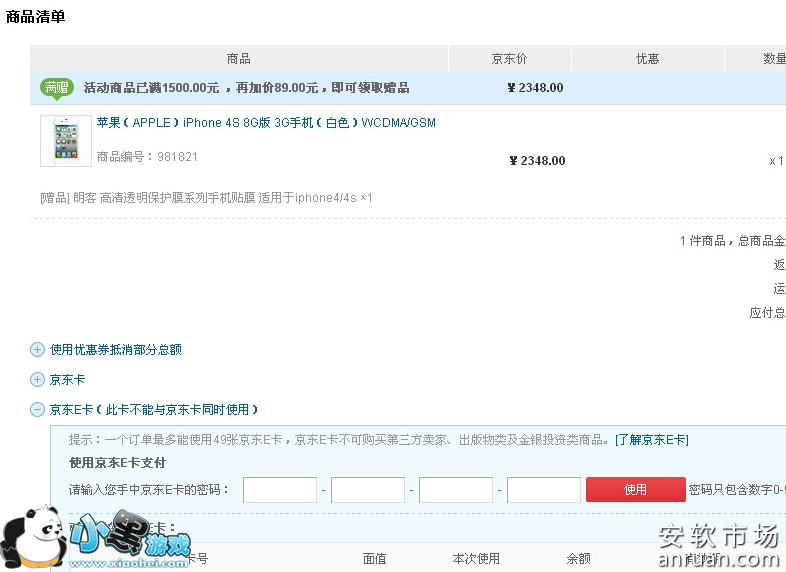Click the 余额 column header
This screenshot has width=786, height=572.
[x=578, y=558]
